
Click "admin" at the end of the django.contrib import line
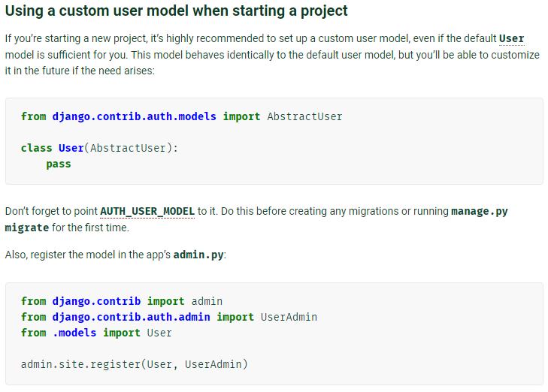coord(207,301)
